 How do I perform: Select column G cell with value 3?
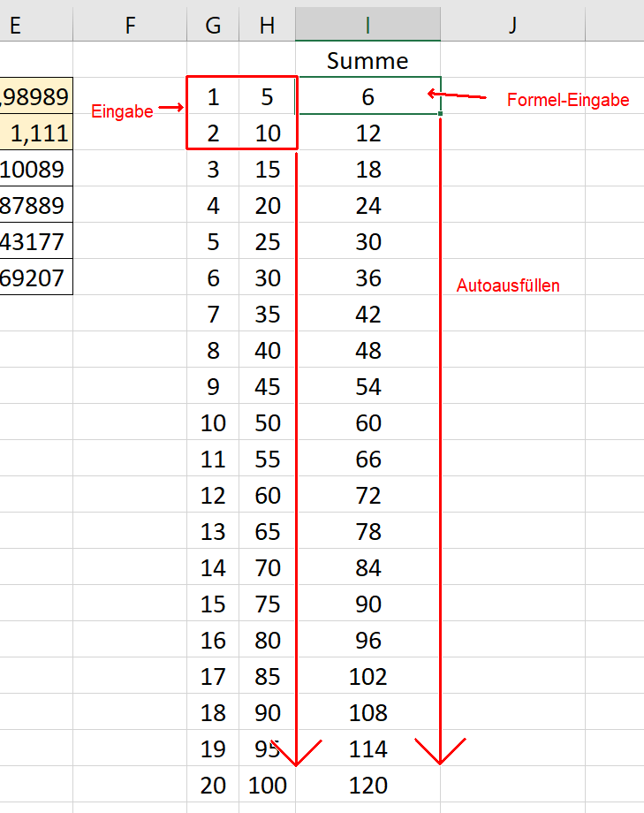click(213, 169)
